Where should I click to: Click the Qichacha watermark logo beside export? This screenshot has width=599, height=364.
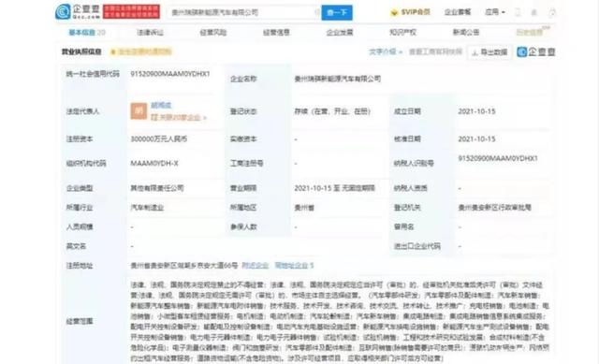tap(536, 52)
